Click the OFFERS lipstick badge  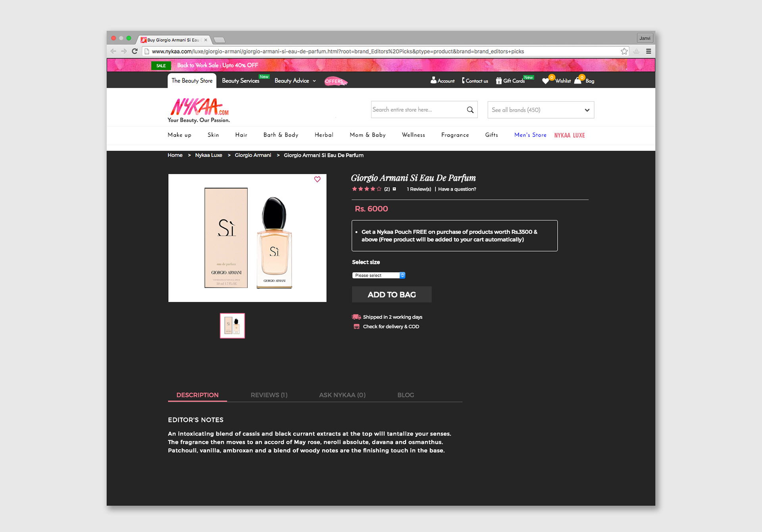tap(336, 81)
